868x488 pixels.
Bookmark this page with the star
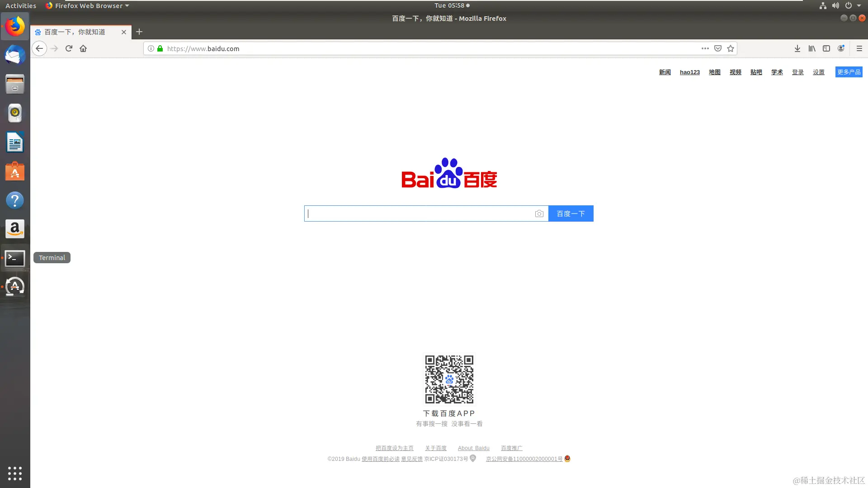coord(731,48)
